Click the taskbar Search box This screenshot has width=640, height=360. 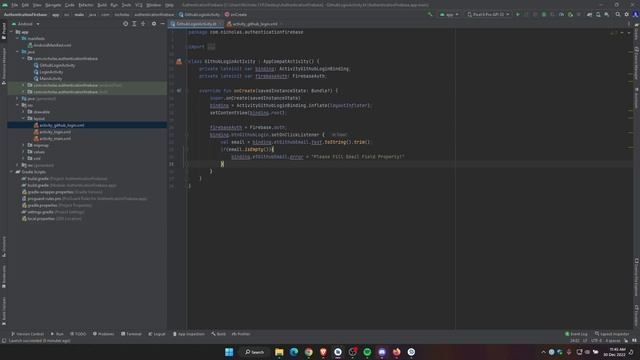(254, 352)
